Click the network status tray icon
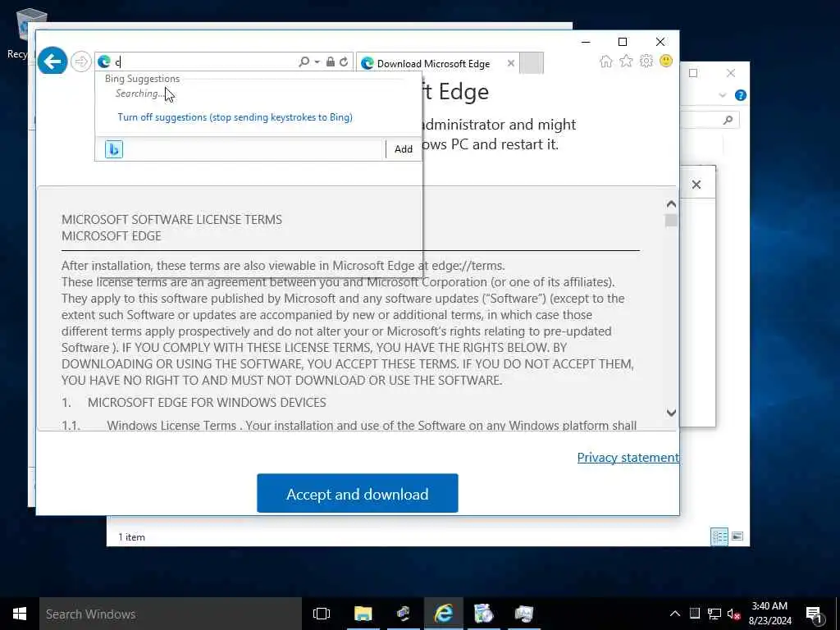 [714, 614]
